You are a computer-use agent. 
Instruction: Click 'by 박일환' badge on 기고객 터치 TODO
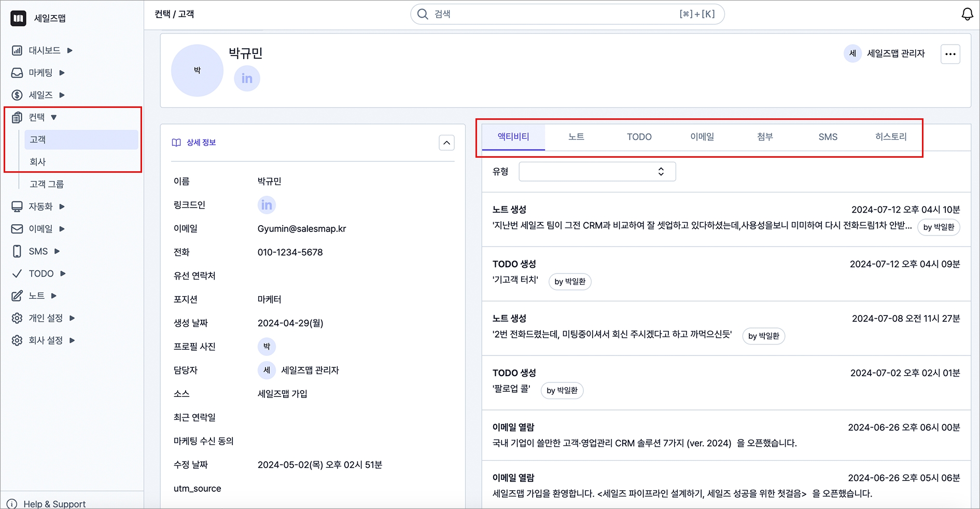(570, 282)
